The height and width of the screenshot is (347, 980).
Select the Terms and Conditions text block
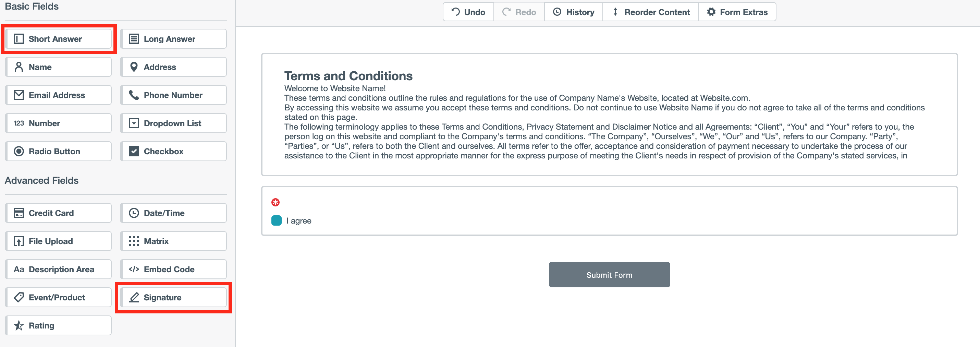pos(609,115)
